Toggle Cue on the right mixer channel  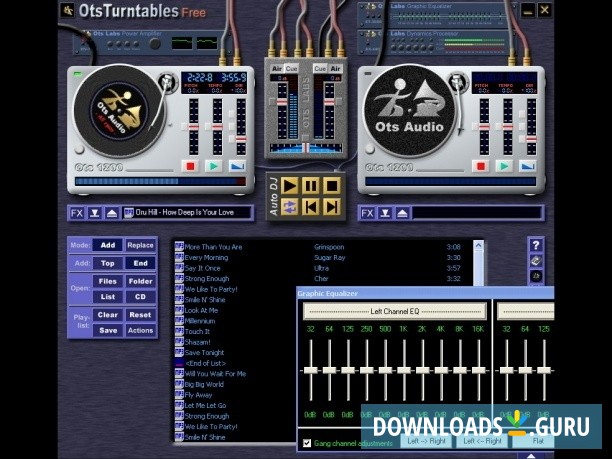[320, 69]
